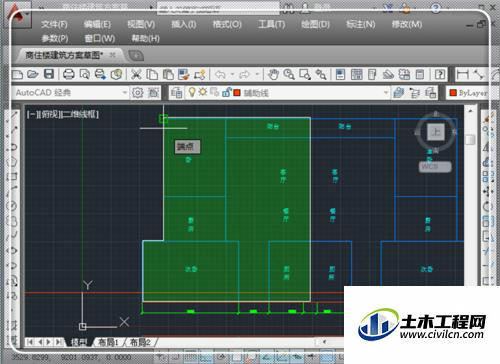Open the 修改(M) menu
Viewport: 500px width, 364px height.
click(x=407, y=24)
